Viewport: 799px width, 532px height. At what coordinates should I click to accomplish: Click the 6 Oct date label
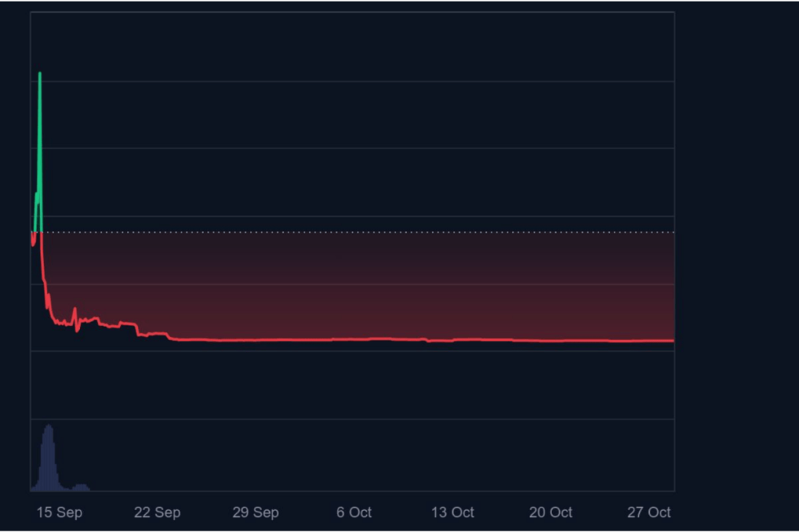pyautogui.click(x=354, y=512)
